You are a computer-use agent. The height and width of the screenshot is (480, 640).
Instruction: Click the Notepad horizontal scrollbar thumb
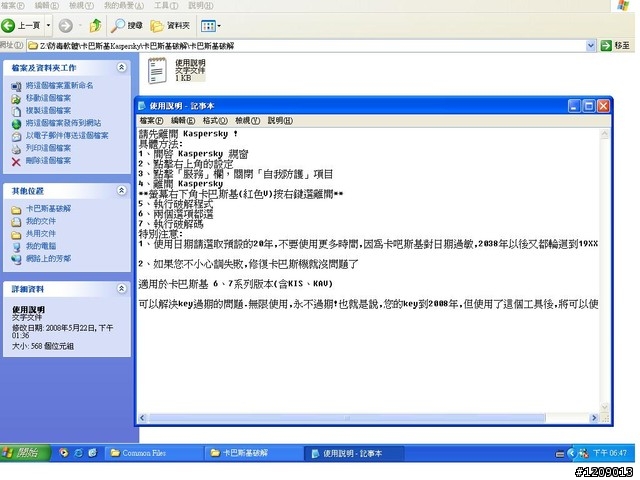click(347, 418)
